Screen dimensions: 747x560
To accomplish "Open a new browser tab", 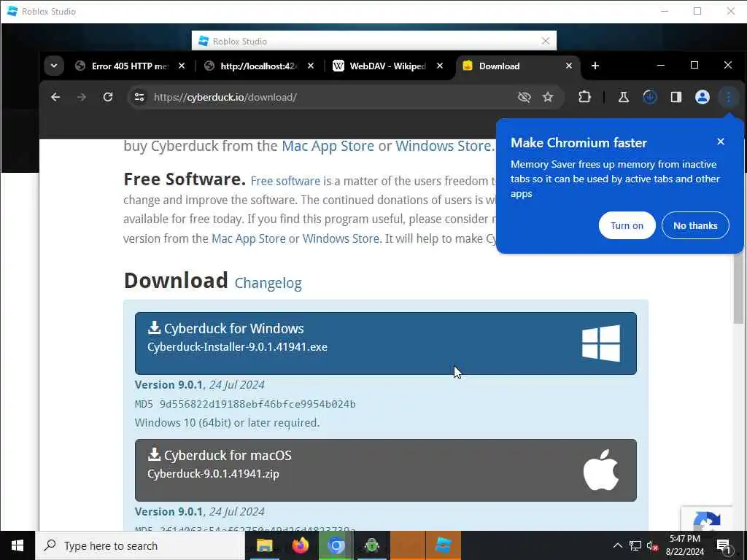I will (595, 66).
